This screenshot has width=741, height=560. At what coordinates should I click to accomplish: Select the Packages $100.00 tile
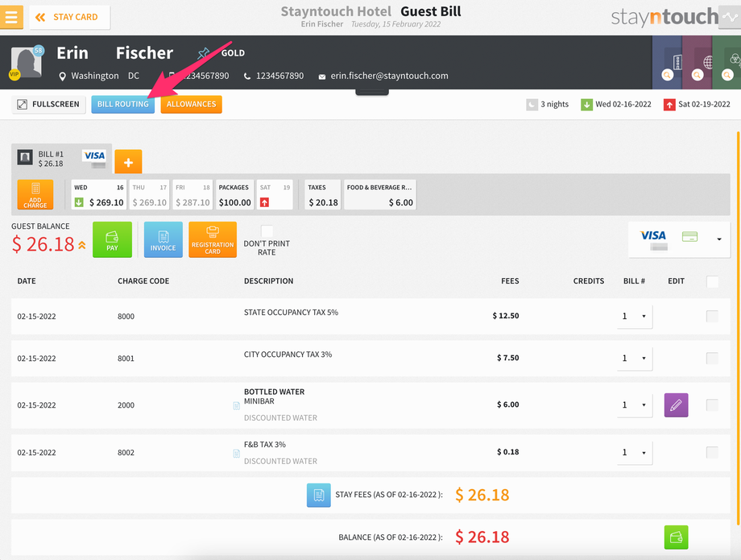[x=235, y=194]
